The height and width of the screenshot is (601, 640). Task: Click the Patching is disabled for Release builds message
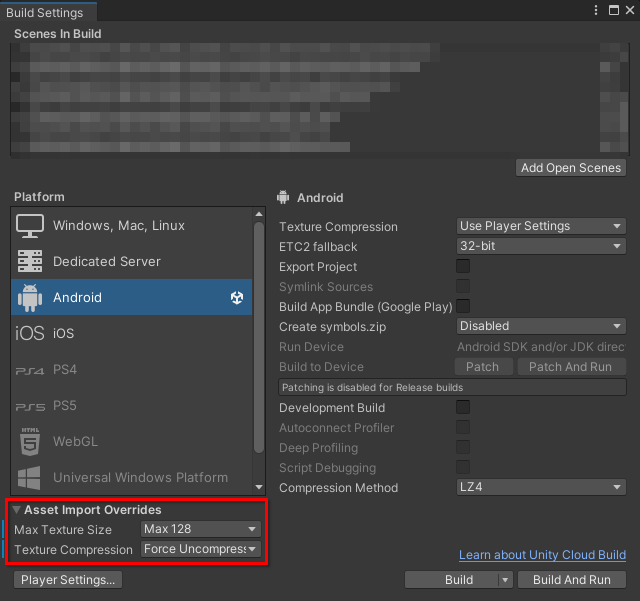click(x=452, y=387)
